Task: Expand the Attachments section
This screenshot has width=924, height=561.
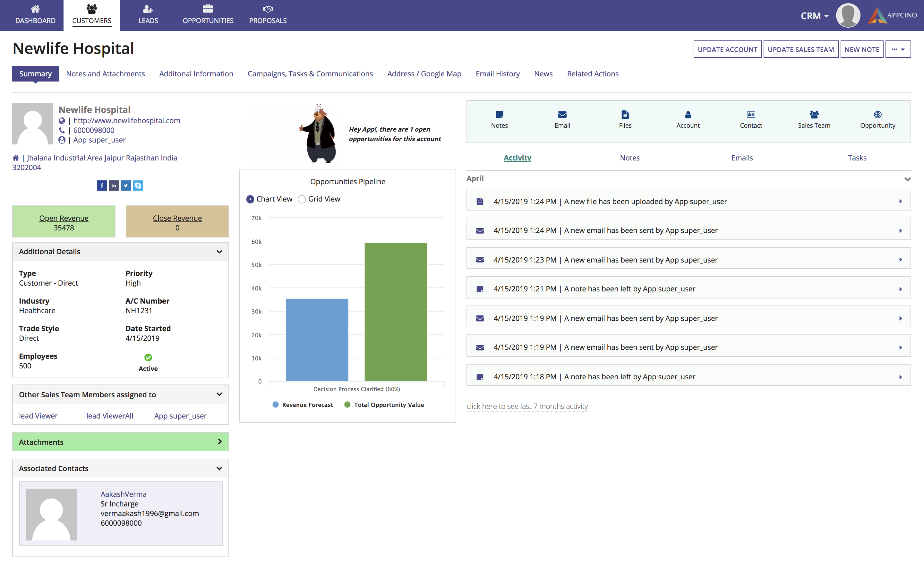Action: (220, 442)
